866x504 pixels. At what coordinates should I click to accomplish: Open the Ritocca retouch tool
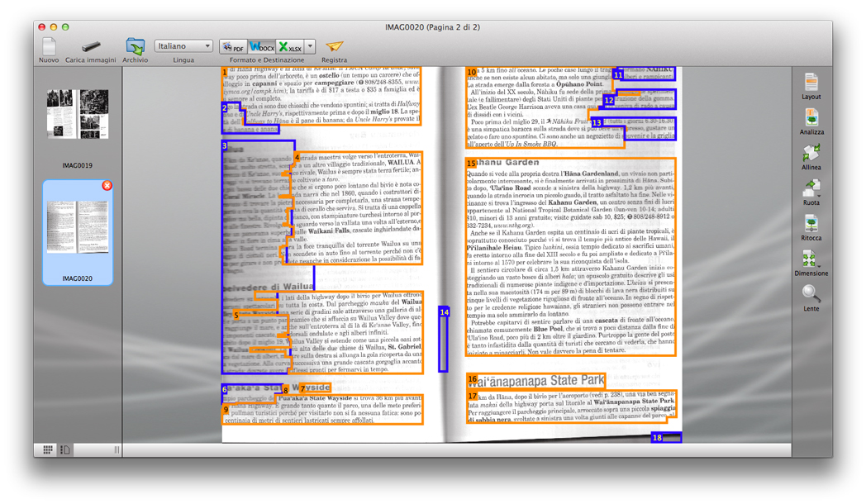[x=811, y=224]
